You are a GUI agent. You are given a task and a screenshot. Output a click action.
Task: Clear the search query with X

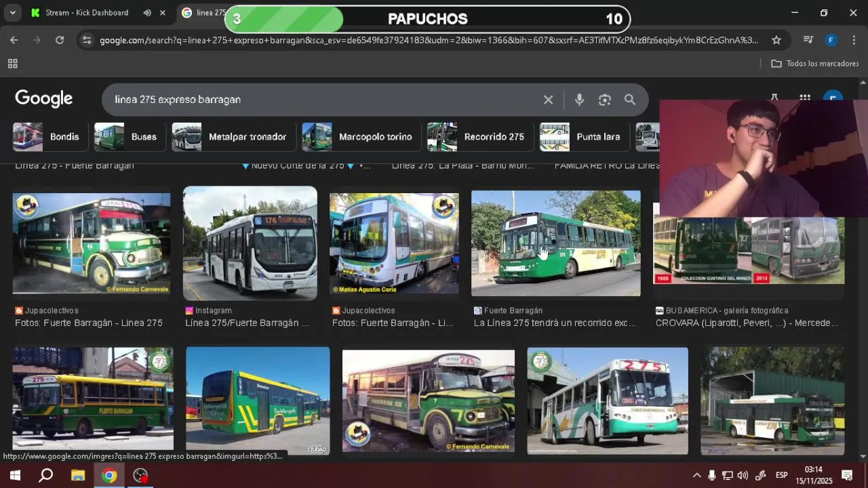pyautogui.click(x=548, y=100)
